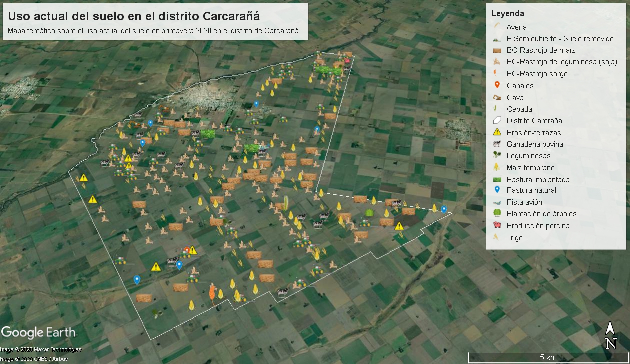Select the Ganadería bovina cow icon in legend
The image size is (630, 364).
click(x=497, y=144)
